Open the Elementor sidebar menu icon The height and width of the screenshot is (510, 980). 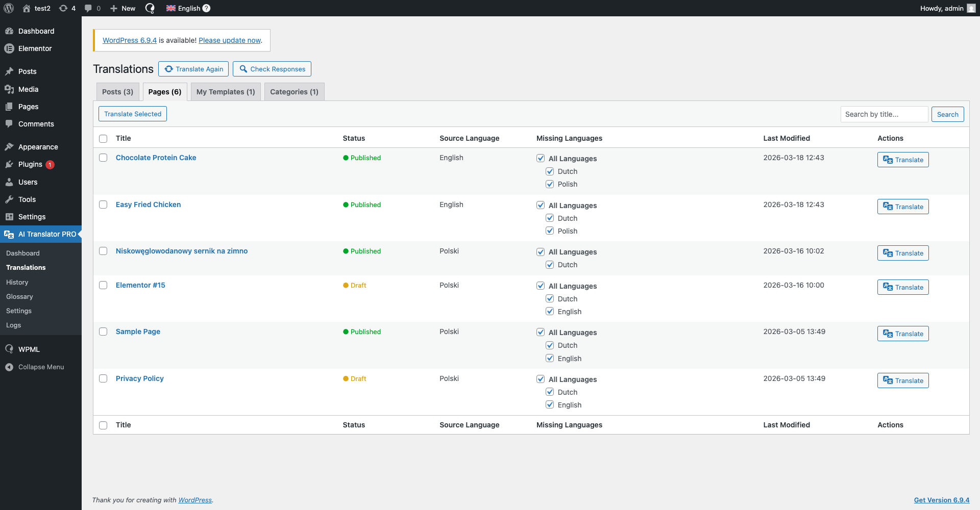[9, 48]
